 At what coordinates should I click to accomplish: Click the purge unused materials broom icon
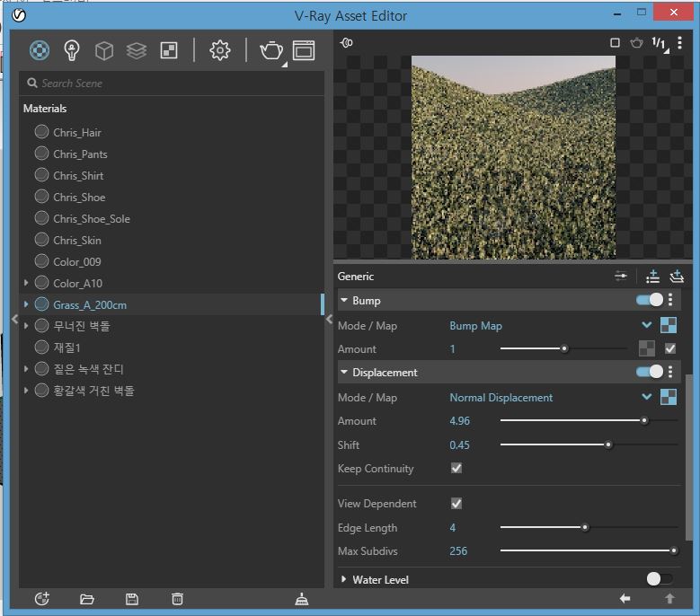(x=301, y=599)
